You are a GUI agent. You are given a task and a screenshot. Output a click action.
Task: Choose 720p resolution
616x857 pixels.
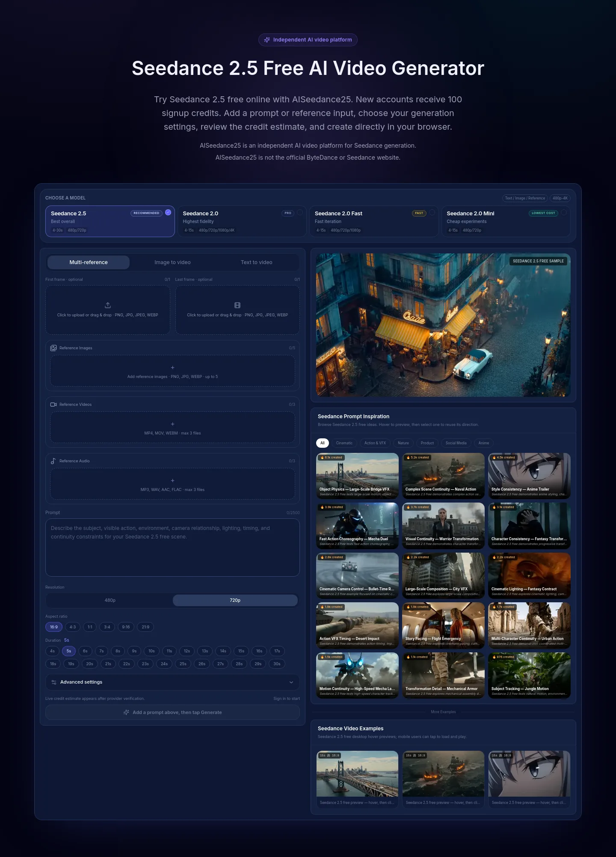[235, 600]
